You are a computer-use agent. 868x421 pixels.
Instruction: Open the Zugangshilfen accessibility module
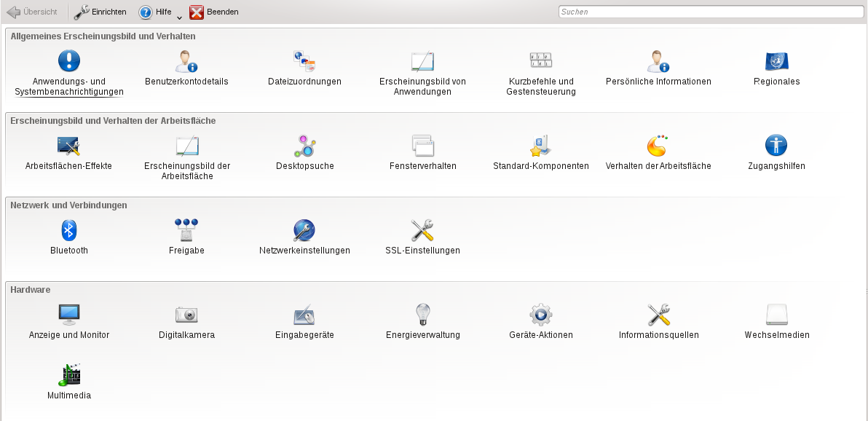tap(776, 146)
